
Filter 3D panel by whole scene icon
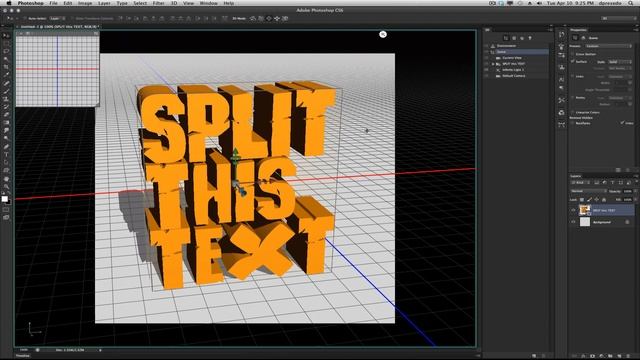[x=506, y=38]
